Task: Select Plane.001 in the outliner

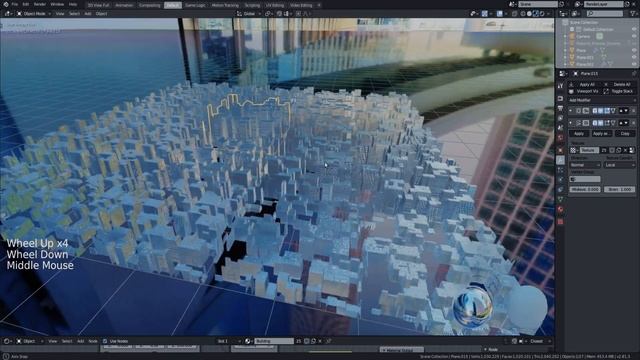Action: 585,57
